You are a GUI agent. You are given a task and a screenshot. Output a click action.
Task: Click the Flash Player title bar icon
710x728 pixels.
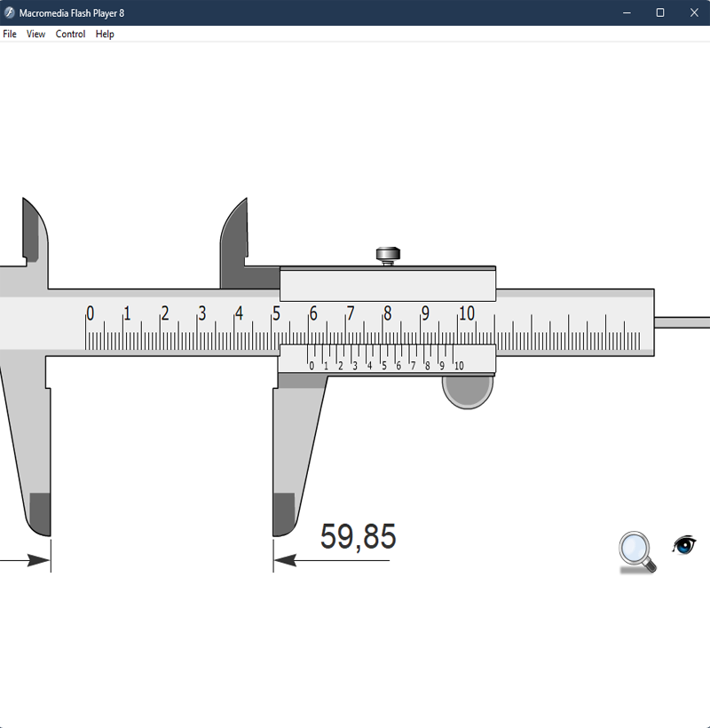tap(10, 12)
